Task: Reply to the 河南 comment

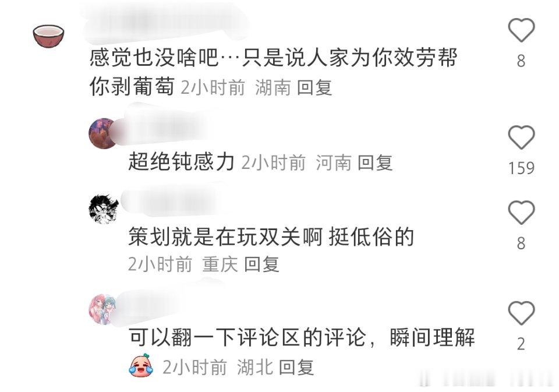Action: pos(375,163)
